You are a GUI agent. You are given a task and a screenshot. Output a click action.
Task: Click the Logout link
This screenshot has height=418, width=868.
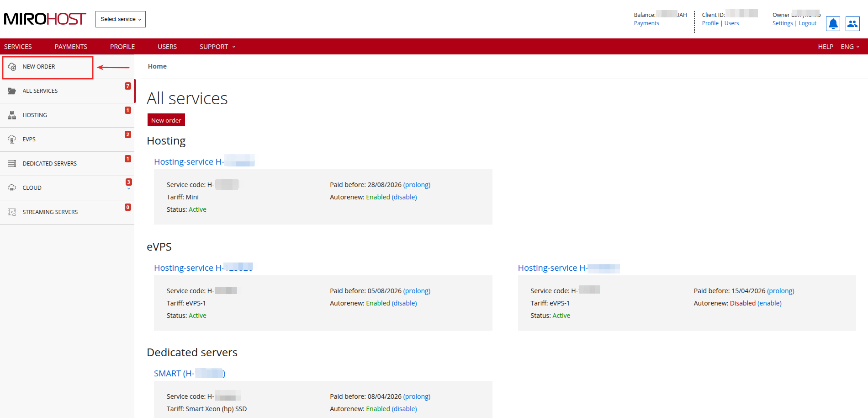click(x=807, y=23)
